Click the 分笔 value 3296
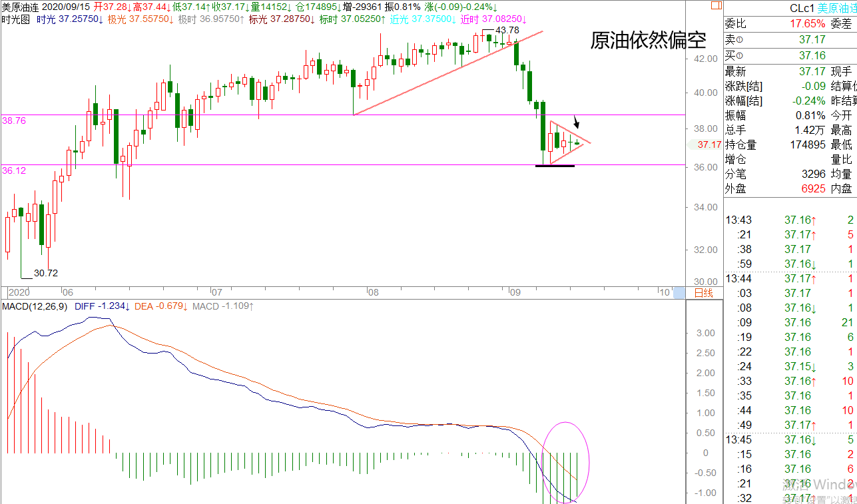Image resolution: width=857 pixels, height=504 pixels. coord(813,174)
